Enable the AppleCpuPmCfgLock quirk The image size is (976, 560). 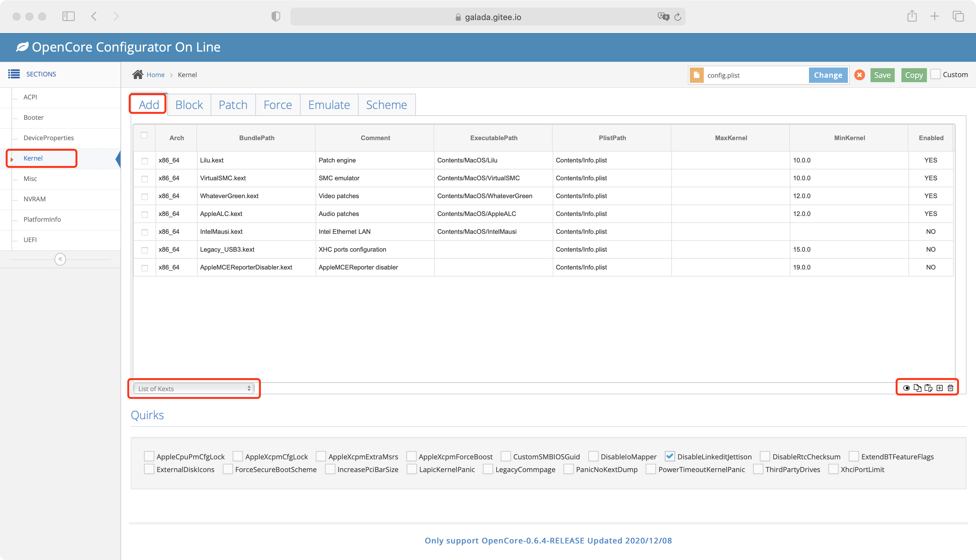149,456
